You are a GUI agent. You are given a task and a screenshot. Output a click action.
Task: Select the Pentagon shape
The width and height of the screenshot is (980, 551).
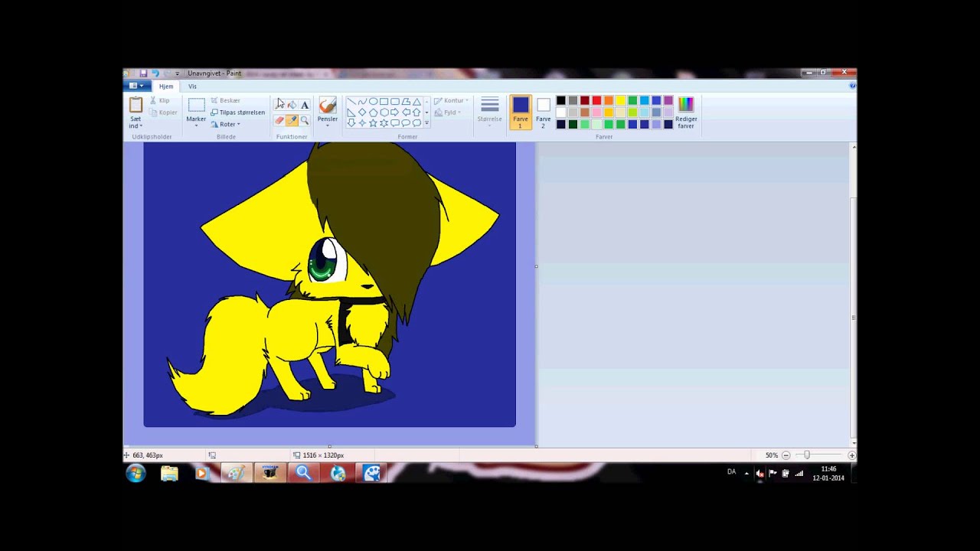tap(373, 112)
